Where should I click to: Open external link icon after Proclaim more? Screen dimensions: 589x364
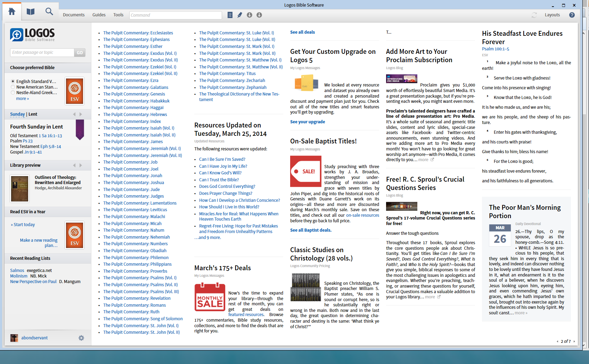432,160
